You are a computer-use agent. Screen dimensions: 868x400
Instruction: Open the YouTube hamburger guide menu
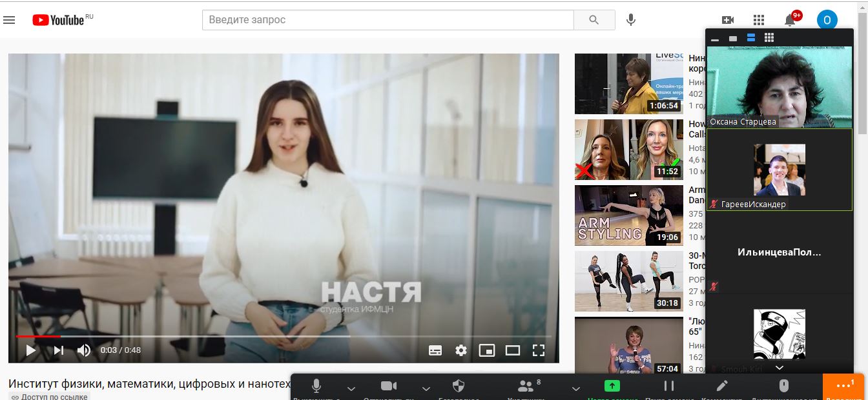pyautogui.click(x=9, y=20)
